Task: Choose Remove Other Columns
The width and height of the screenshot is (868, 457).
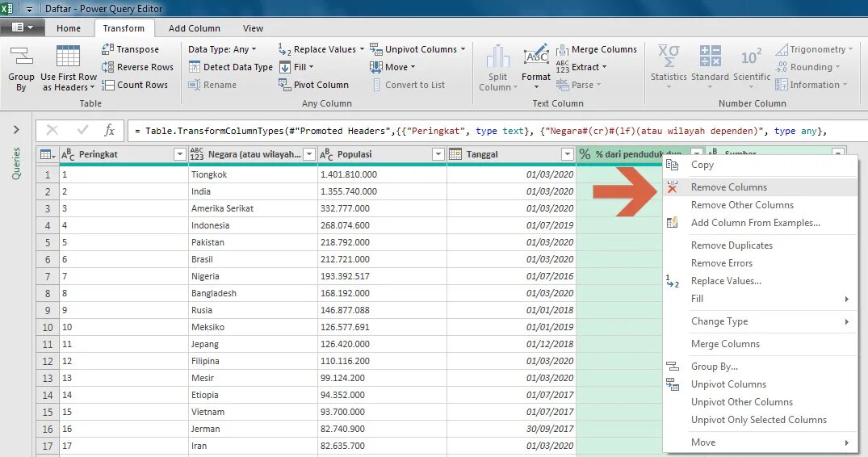Action: (760, 205)
